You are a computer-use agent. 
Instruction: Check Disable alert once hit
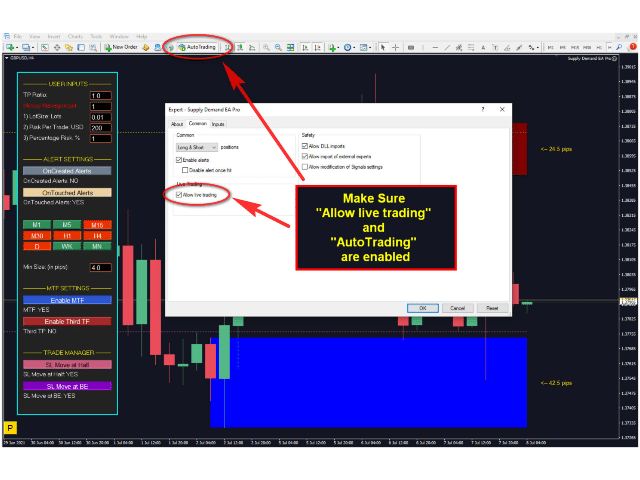[x=185, y=170]
